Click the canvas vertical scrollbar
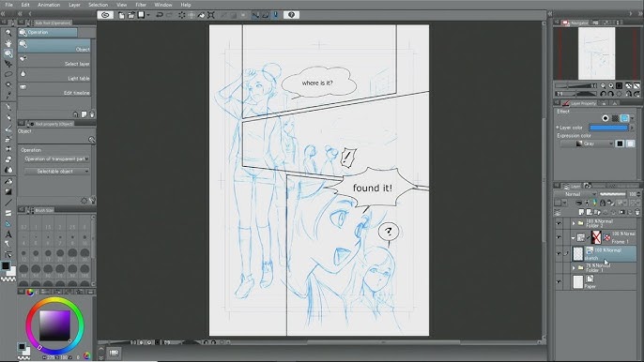Image resolution: width=644 pixels, height=362 pixels. (x=544, y=181)
